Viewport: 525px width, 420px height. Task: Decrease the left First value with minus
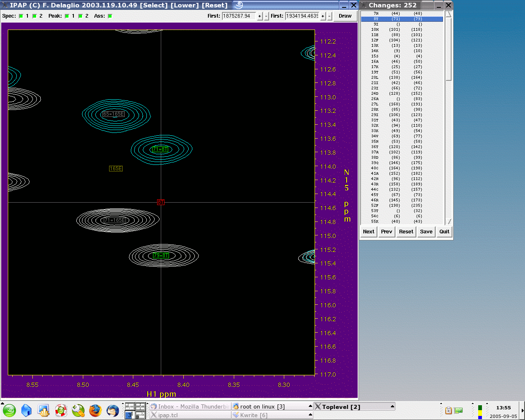coord(266,16)
